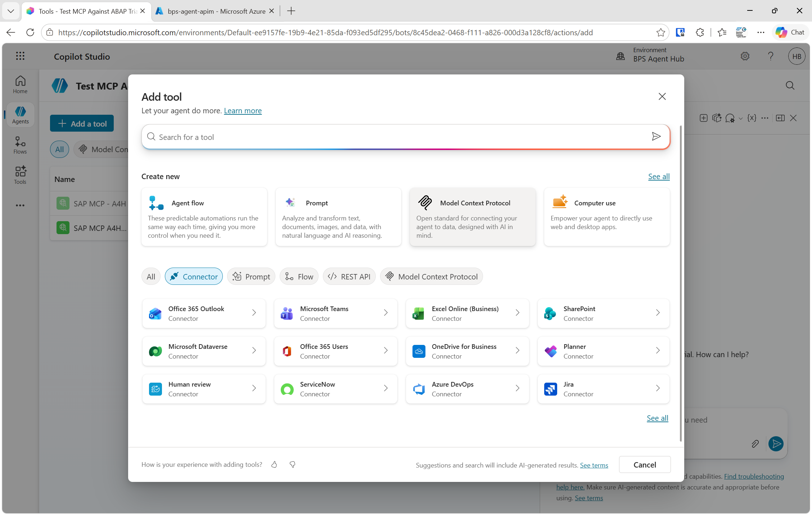Filter tools by REST API
Viewport: 812px width, 515px height.
[x=349, y=277]
